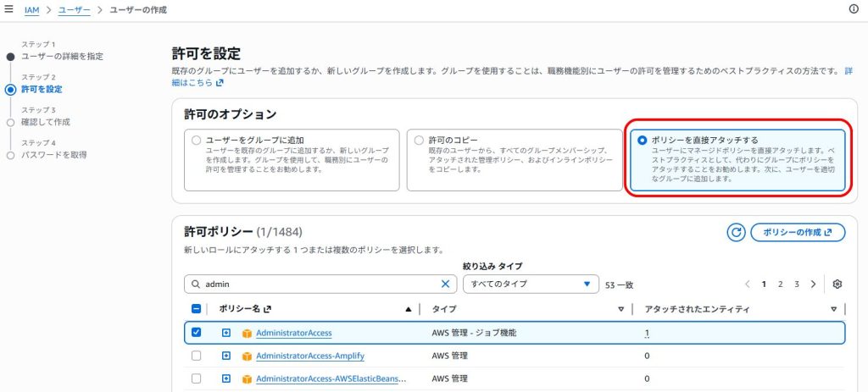Check the AdministratorAccess-Amplify policy checkbox

196,356
